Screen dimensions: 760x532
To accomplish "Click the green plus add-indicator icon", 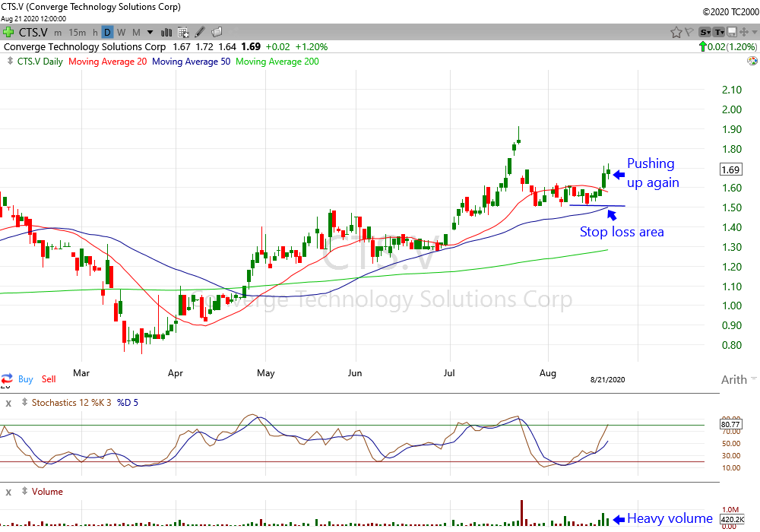I will click(8, 33).
